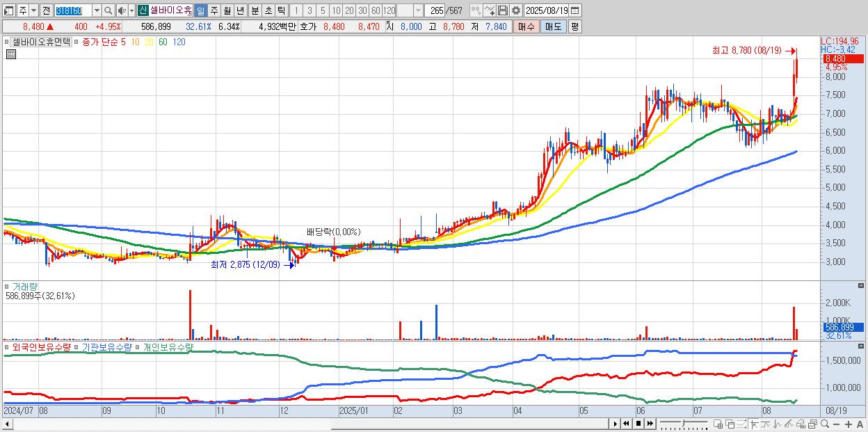Click the chart line tool icon beside save

(x=490, y=10)
